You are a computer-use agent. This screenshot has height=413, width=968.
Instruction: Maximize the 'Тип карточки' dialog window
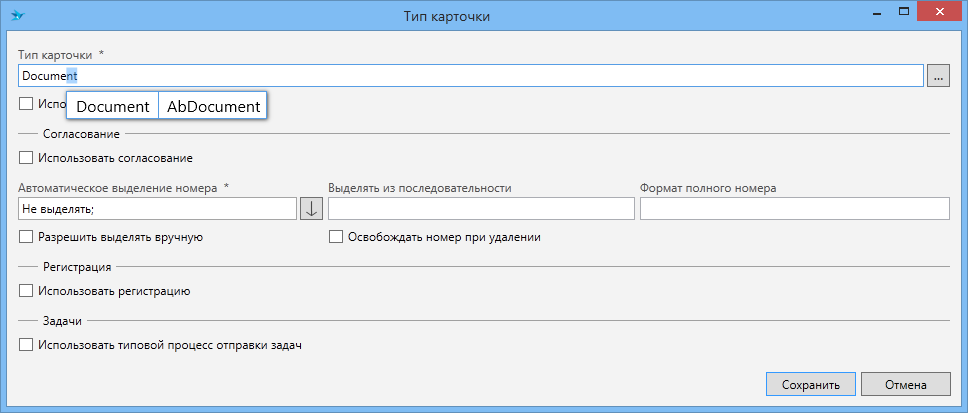[x=901, y=14]
